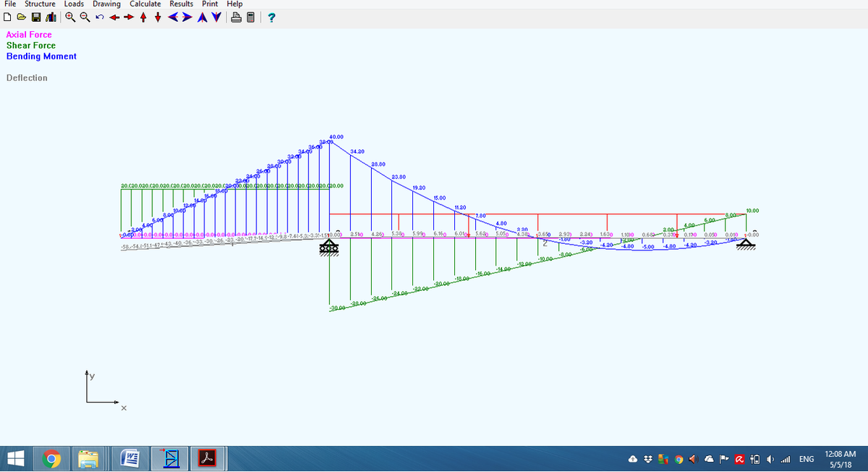Open the Print icon on toolbar
Viewport: 868px width, 472px height.
point(236,17)
